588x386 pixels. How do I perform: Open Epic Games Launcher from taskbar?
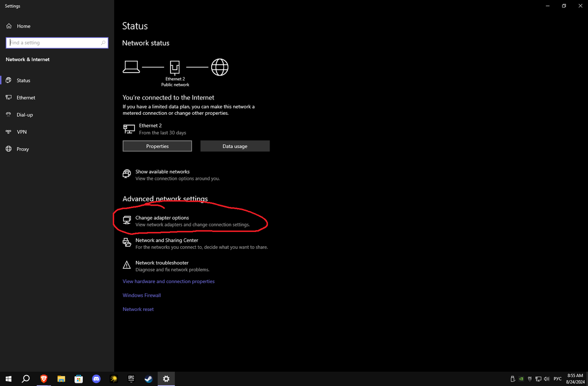tap(131, 379)
